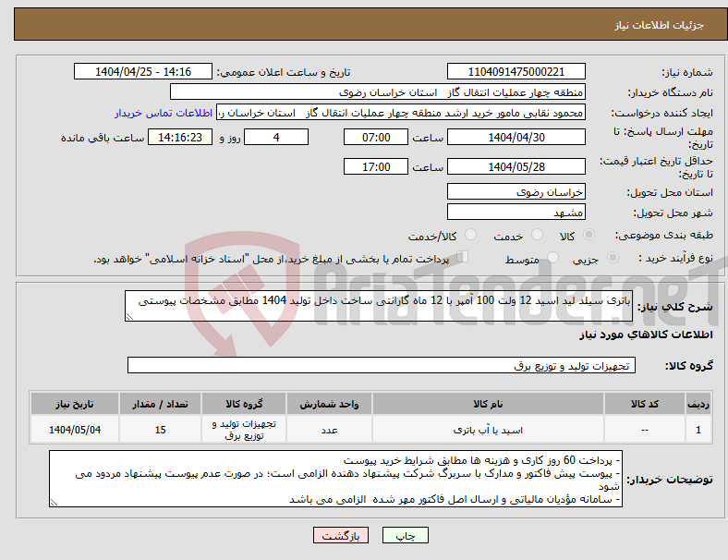Click the request creator field محمود نقابی
The height and width of the screenshot is (560, 728).
coord(401,113)
